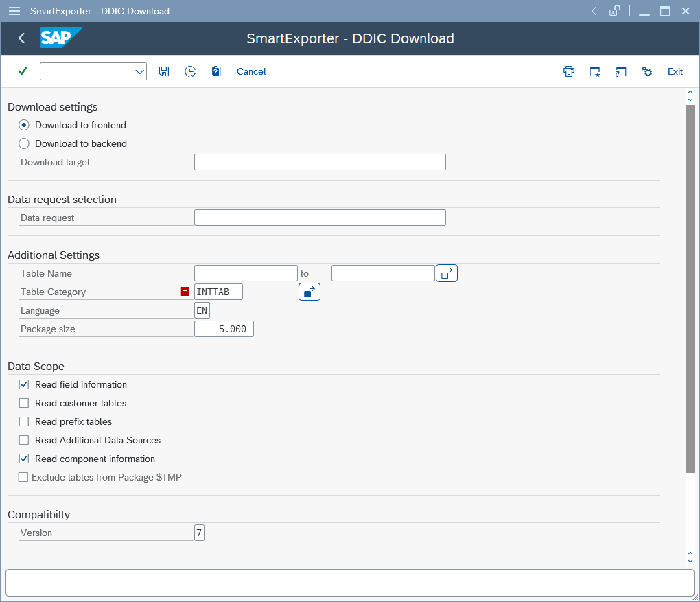Click the SAP back arrow

click(x=21, y=38)
